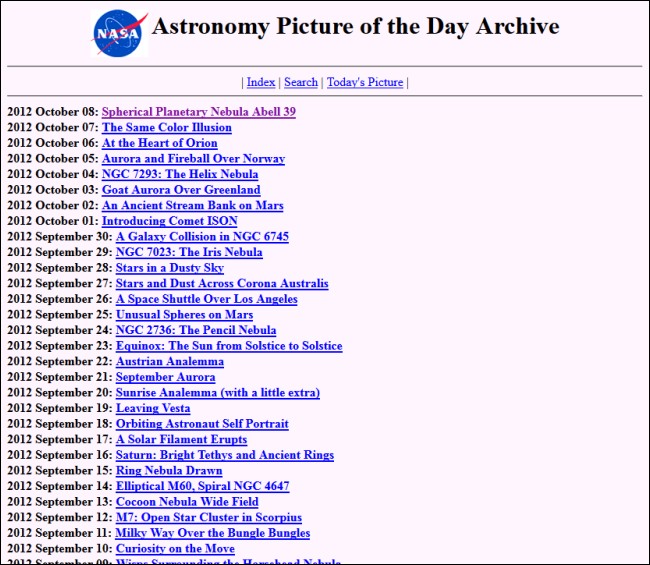Open the Index link
The image size is (650, 565).
tap(261, 82)
